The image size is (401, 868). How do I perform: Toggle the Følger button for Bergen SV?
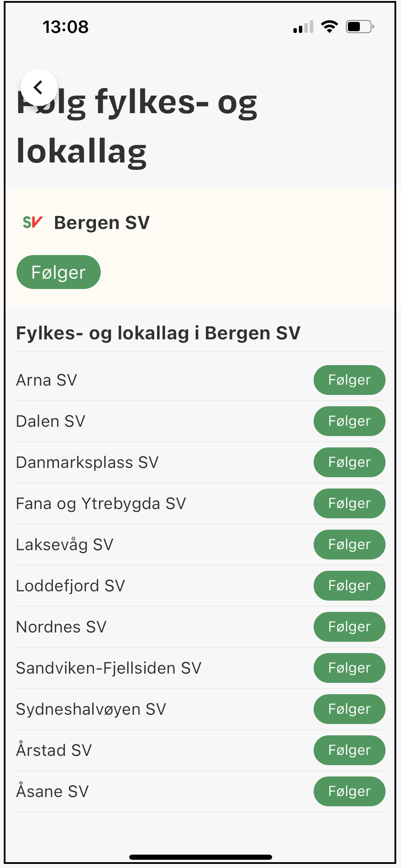click(59, 272)
